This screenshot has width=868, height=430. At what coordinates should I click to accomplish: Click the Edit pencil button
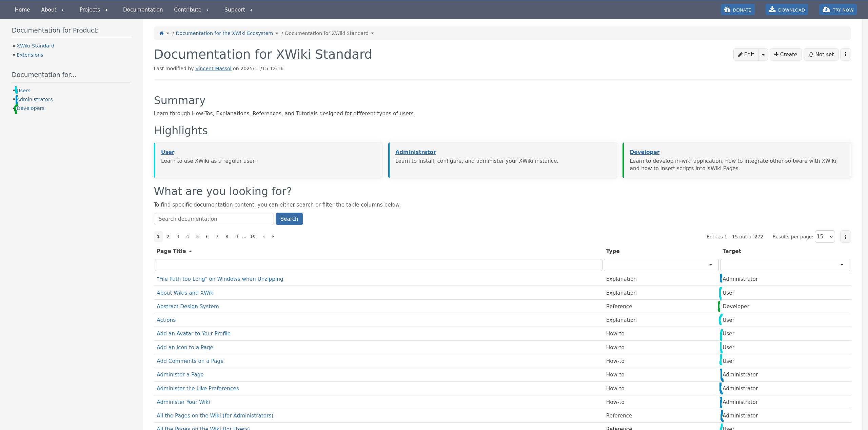pyautogui.click(x=746, y=54)
